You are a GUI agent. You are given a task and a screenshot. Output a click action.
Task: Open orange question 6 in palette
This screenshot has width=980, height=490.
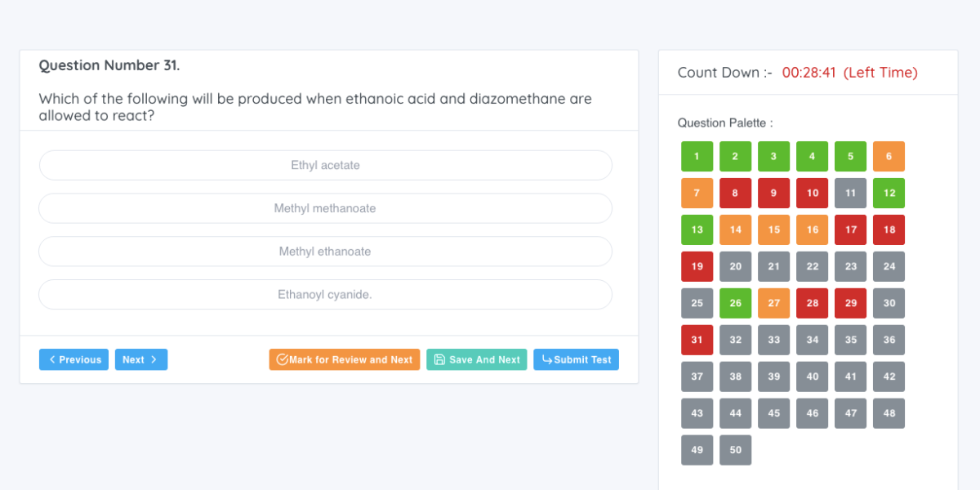click(889, 156)
